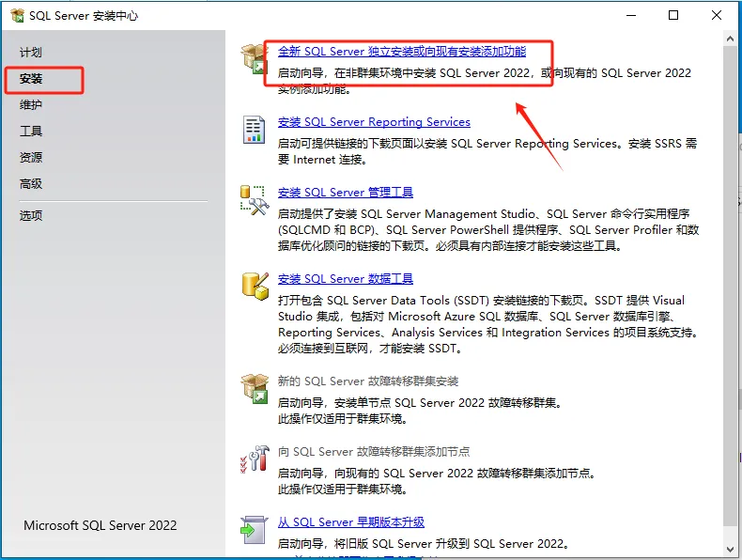Click the SQL Server title bar icon

tap(18, 16)
